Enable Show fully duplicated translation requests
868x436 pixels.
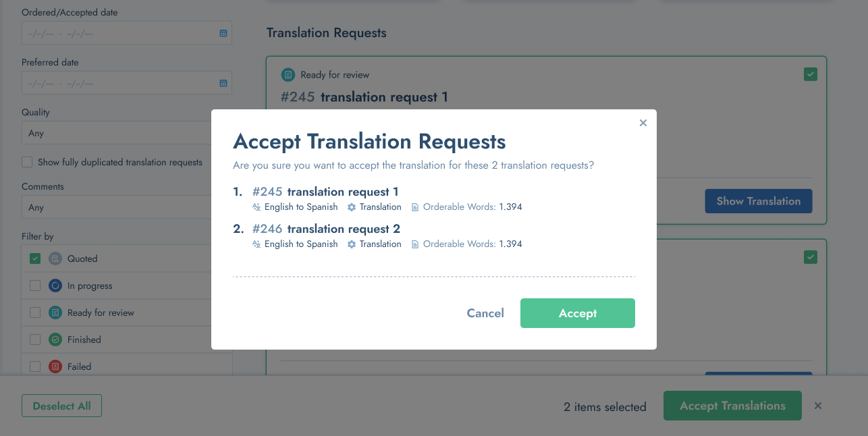(27, 162)
